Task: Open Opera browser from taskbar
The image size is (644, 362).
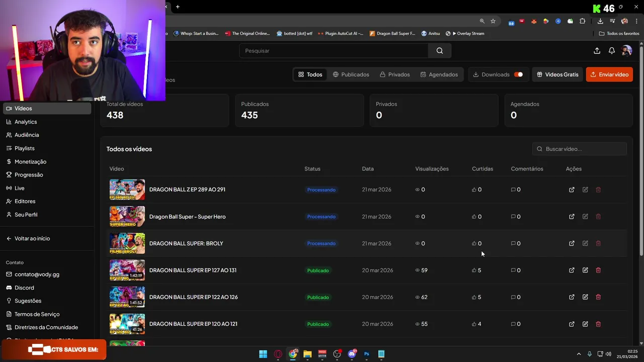Action: [278, 354]
